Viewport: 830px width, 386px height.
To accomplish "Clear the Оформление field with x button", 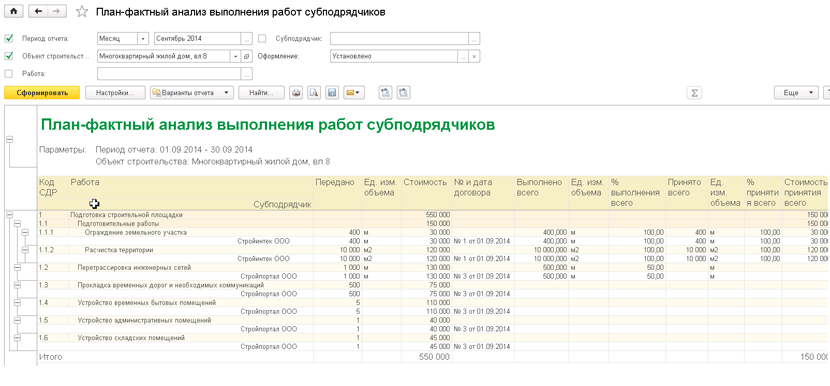I will click(x=475, y=56).
